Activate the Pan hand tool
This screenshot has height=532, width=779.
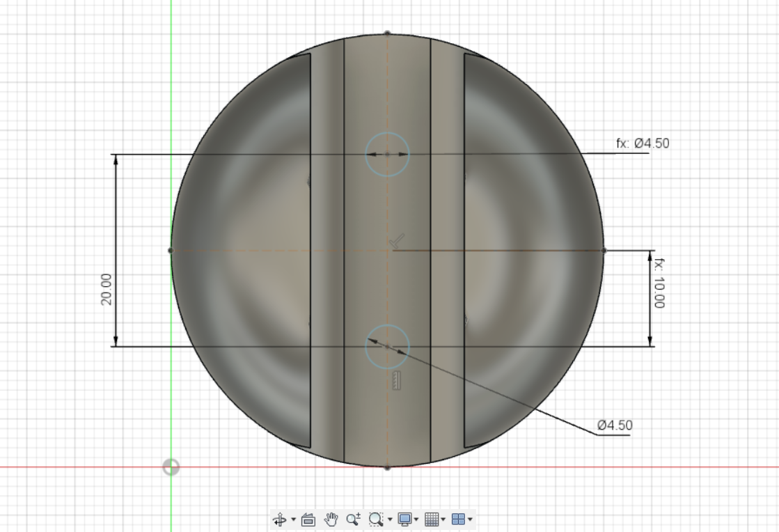(331, 519)
